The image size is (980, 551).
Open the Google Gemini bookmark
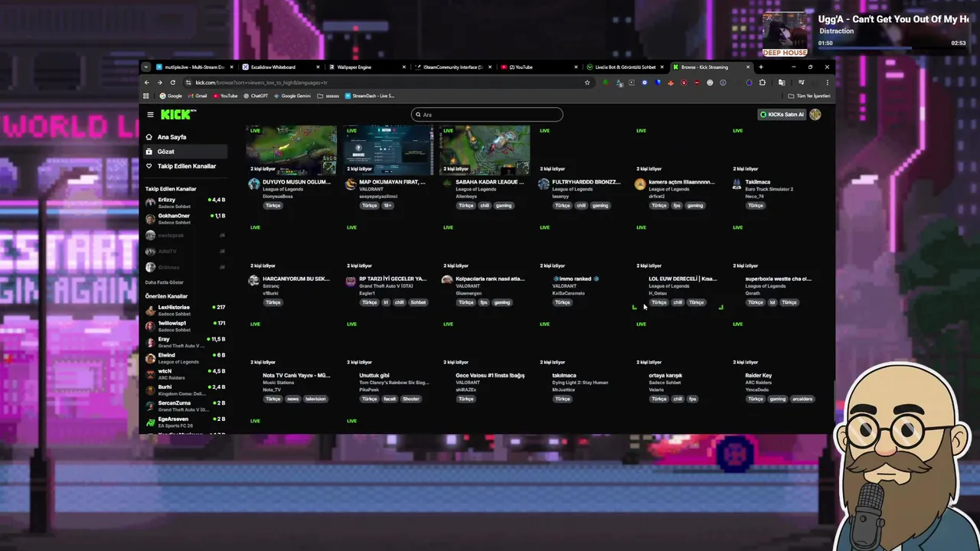point(292,96)
